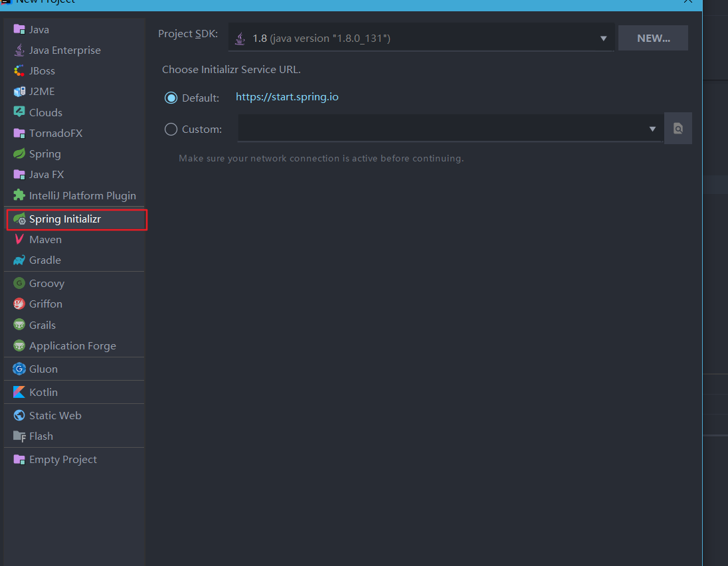The width and height of the screenshot is (728, 566).
Task: Select the Java project type label
Action: pyautogui.click(x=39, y=30)
